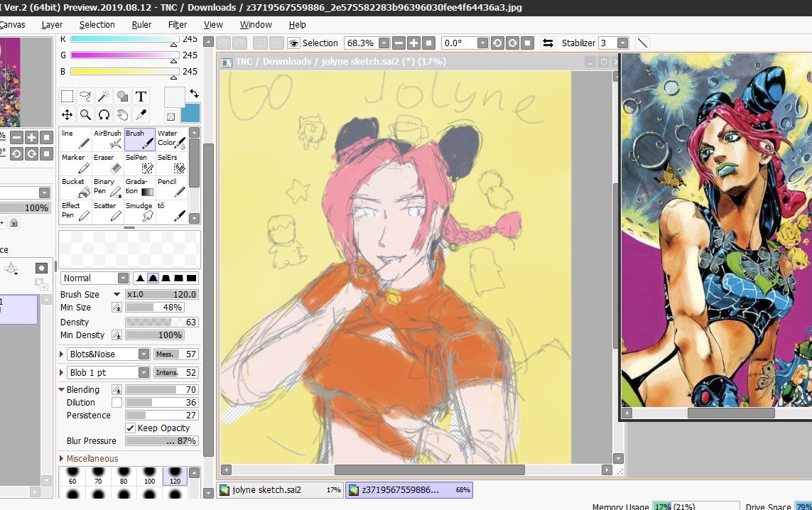Viewport: 812px width, 510px height.
Task: Zoom in using toolbar plus button
Action: [413, 43]
